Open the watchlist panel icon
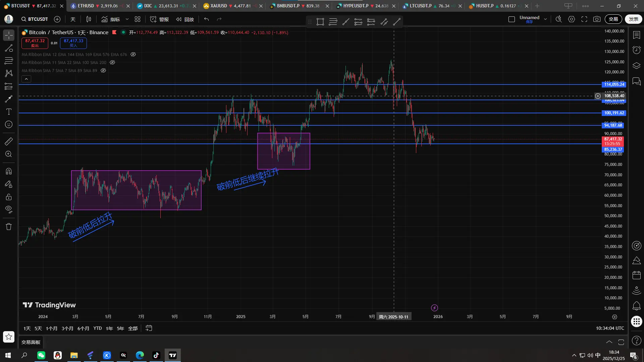This screenshot has height=362, width=644. pyautogui.click(x=636, y=35)
